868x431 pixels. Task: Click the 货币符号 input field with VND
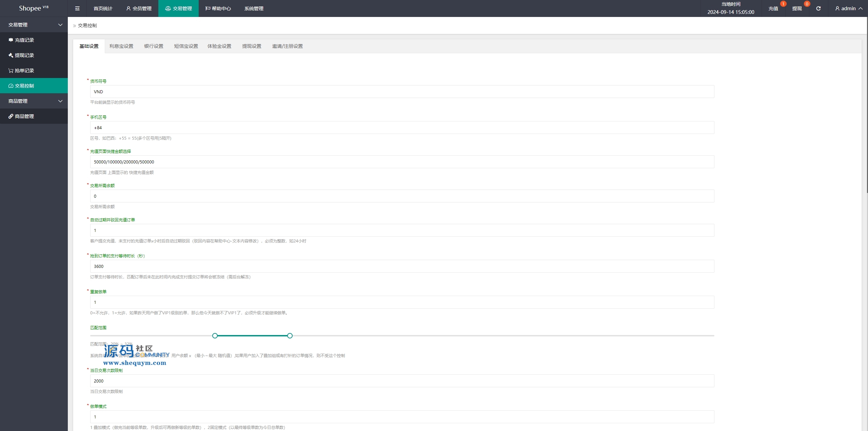402,92
